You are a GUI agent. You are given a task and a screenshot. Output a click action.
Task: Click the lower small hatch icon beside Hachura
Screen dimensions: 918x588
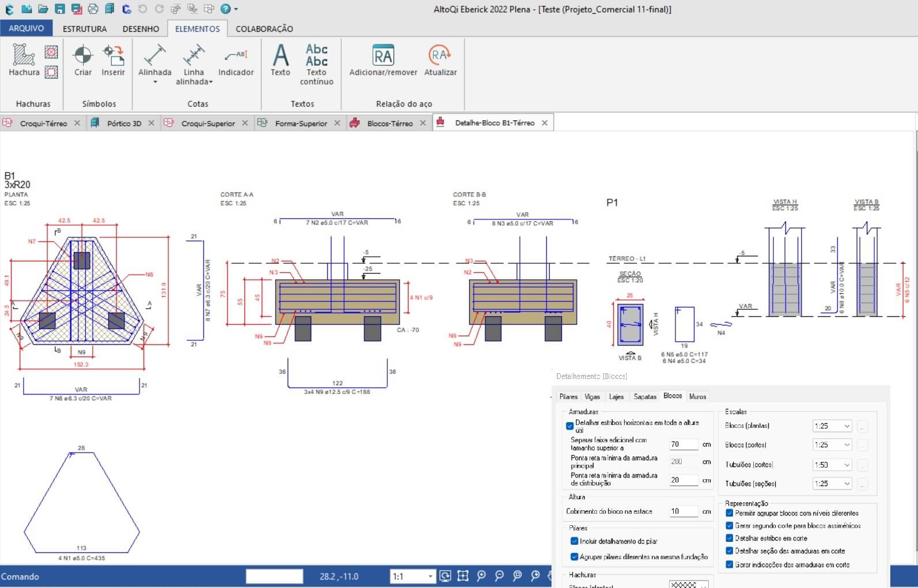click(51, 72)
